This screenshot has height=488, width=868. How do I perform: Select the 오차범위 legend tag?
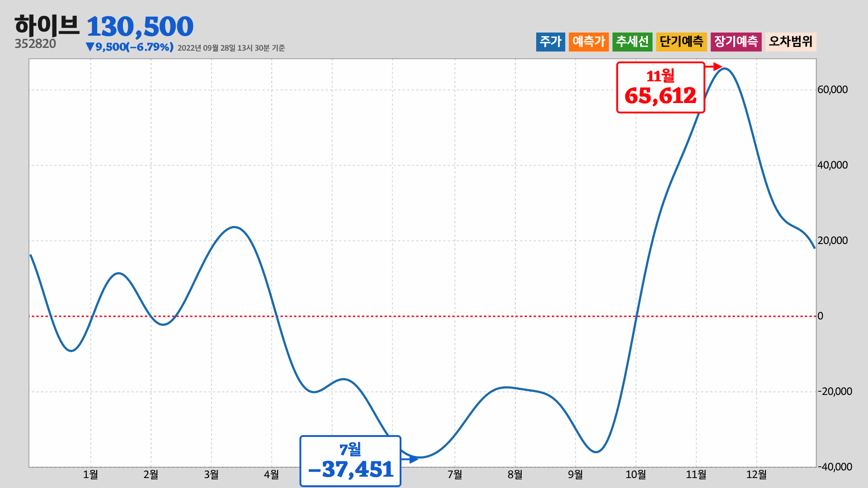pos(791,42)
